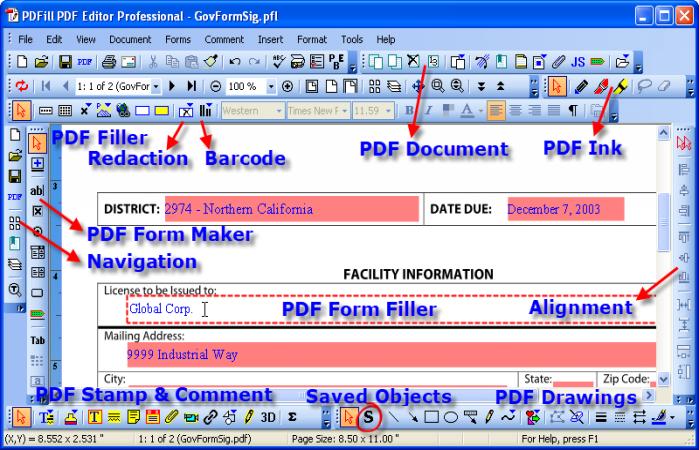Screen dimensions: 699x450
Task: Click the New document icon in top toolbar
Action: coord(21,62)
